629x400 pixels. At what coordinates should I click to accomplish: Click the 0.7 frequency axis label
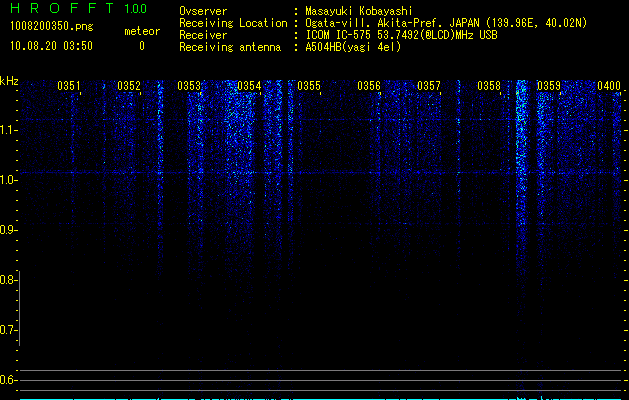pos(7,330)
